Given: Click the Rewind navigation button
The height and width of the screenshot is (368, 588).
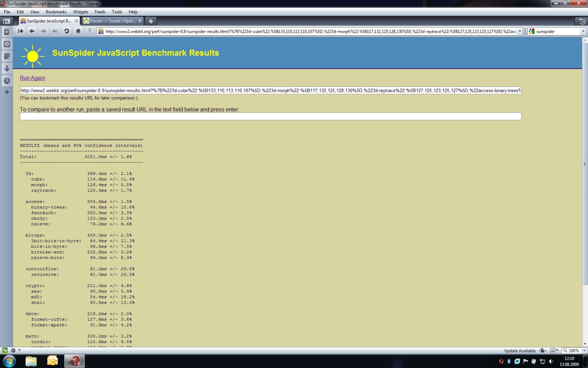Looking at the screenshot, I should [21, 31].
